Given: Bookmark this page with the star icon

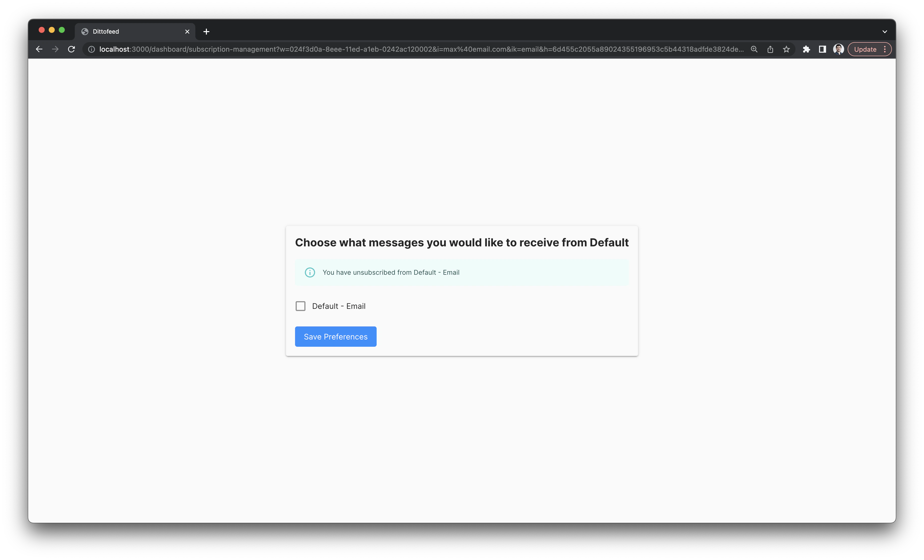Looking at the screenshot, I should pyautogui.click(x=786, y=49).
